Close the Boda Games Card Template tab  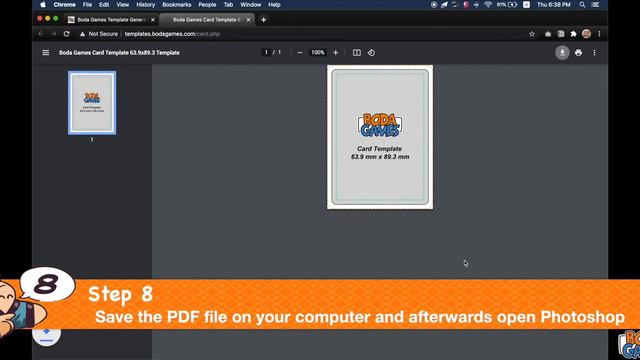pos(248,20)
